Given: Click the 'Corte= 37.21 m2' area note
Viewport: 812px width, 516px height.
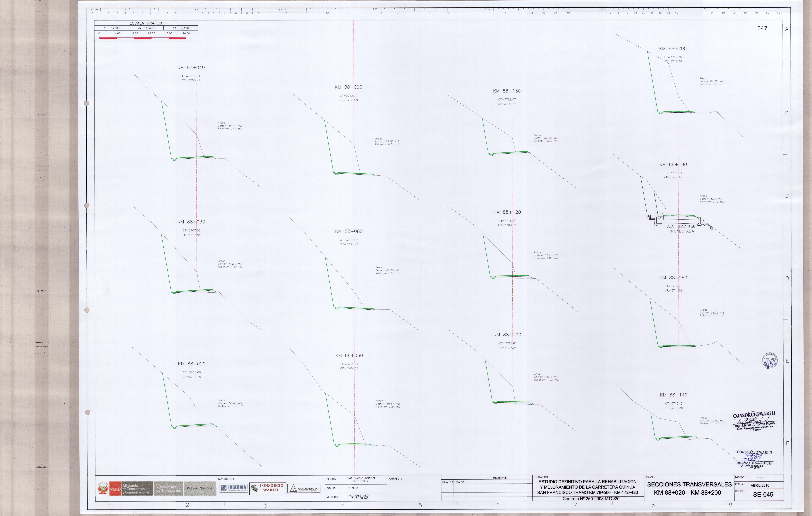Looking at the screenshot, I should click(546, 255).
